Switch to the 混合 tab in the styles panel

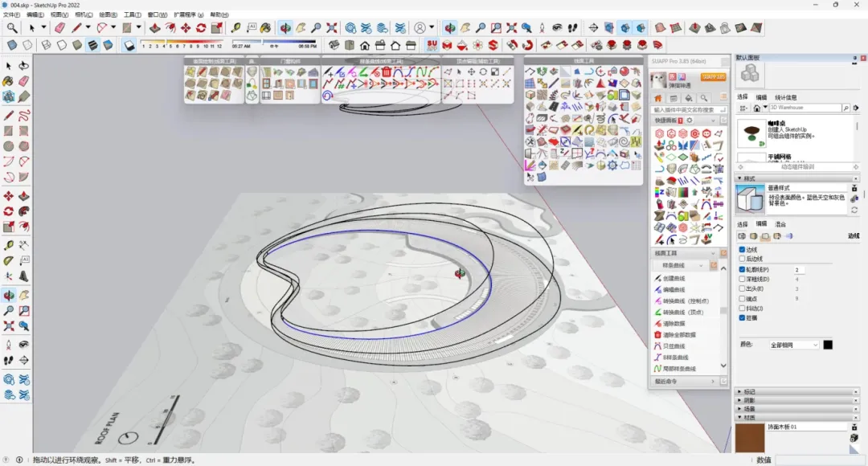[780, 224]
